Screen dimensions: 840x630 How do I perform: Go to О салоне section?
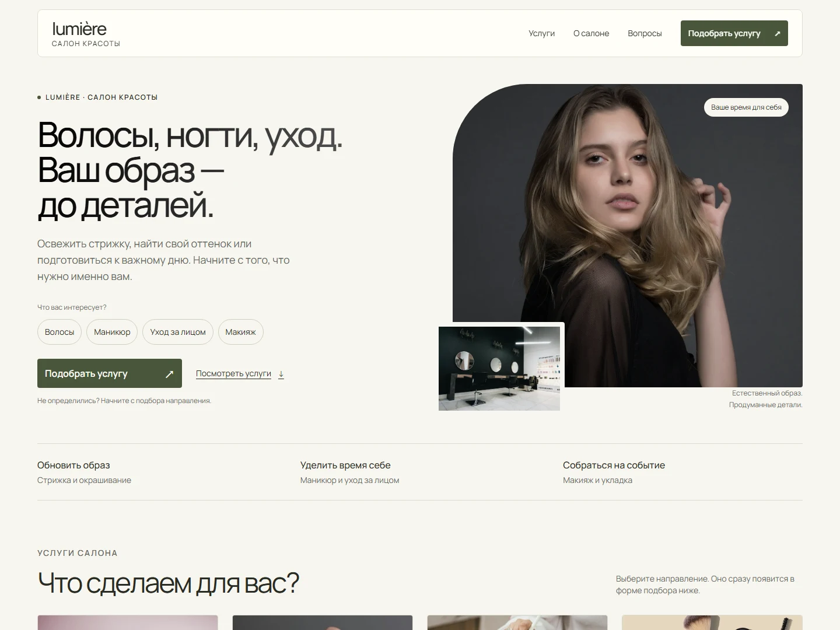(591, 33)
